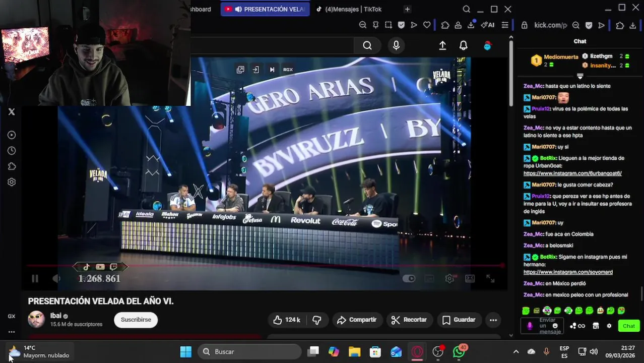Dislike the video
Viewport: 644px width, 363px height.
pyautogui.click(x=317, y=320)
